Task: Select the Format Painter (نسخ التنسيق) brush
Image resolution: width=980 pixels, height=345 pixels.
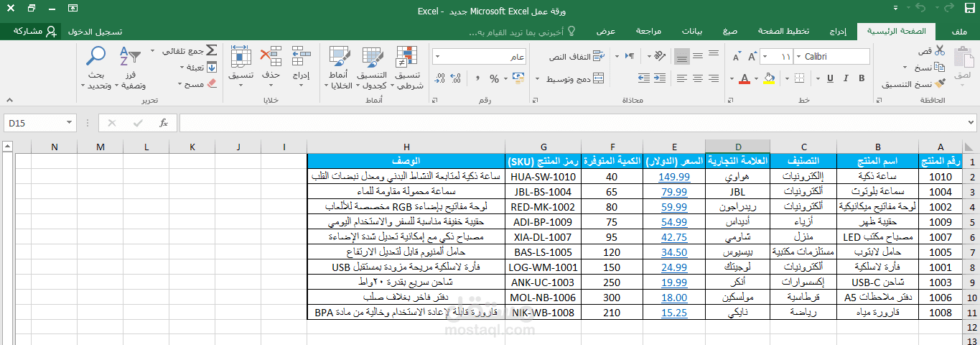Action: 940,83
